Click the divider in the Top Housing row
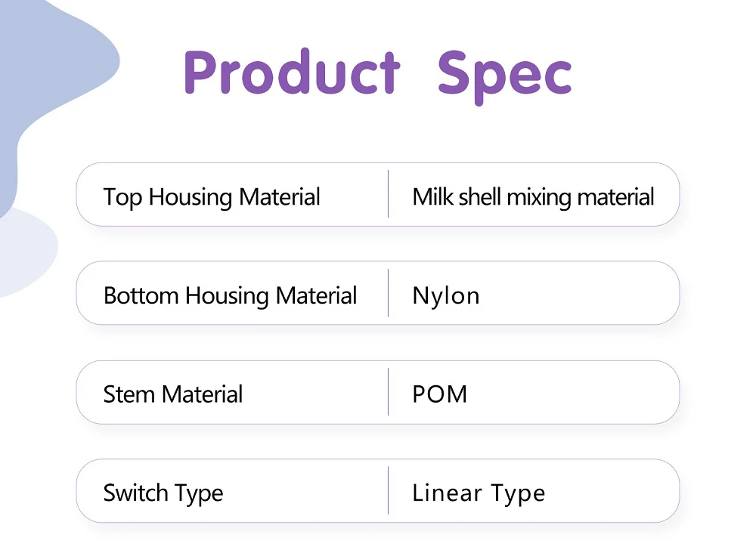This screenshot has height=556, width=756. [389, 194]
